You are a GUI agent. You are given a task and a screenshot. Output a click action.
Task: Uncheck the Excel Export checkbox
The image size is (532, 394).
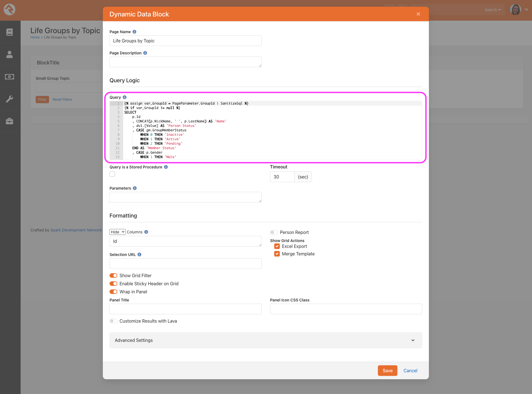click(x=277, y=246)
